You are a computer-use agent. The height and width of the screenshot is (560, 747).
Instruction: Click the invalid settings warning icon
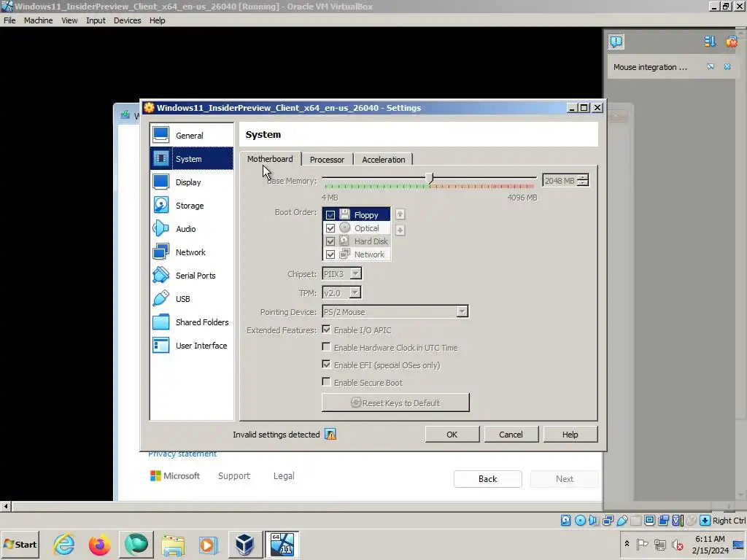330,435
